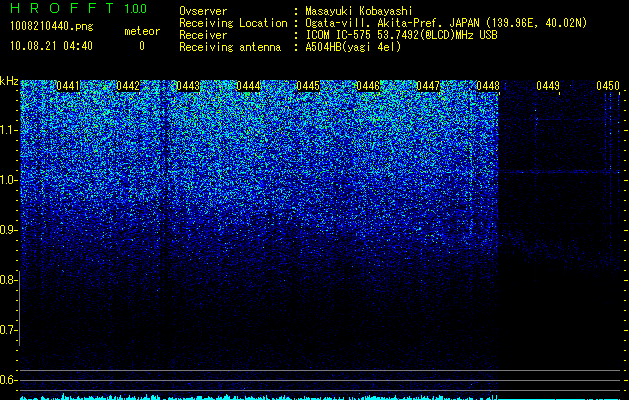Click the 1.1 kHz axis label

point(8,130)
